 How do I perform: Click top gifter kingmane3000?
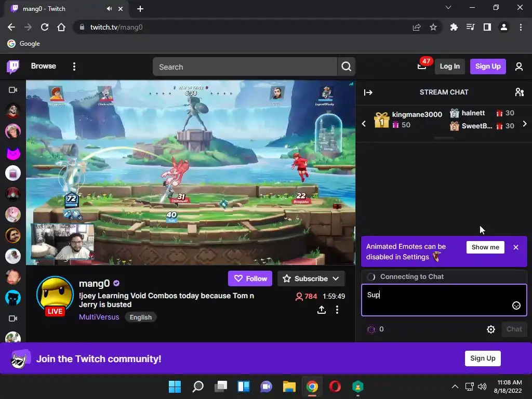[x=417, y=115]
